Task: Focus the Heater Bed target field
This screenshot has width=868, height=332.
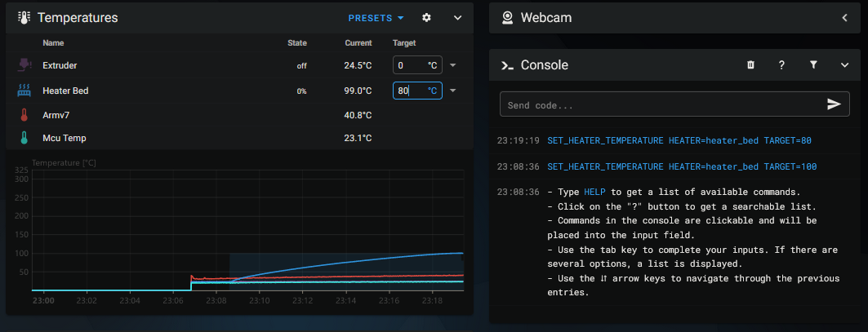Action: pos(410,91)
